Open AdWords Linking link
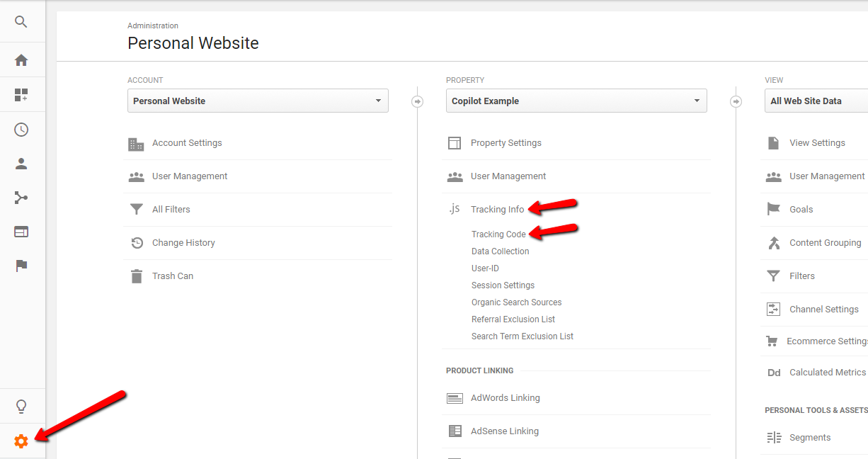 click(506, 398)
